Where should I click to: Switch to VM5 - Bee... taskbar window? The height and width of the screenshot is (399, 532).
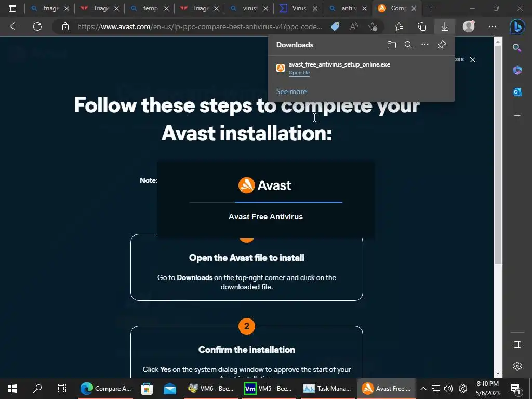(x=268, y=389)
